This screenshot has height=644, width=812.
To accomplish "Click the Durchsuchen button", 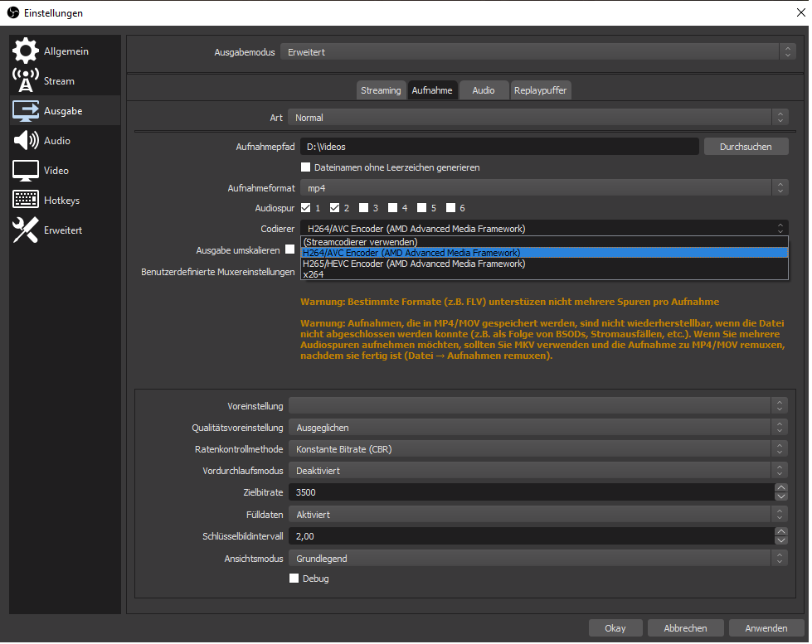I will pos(746,147).
